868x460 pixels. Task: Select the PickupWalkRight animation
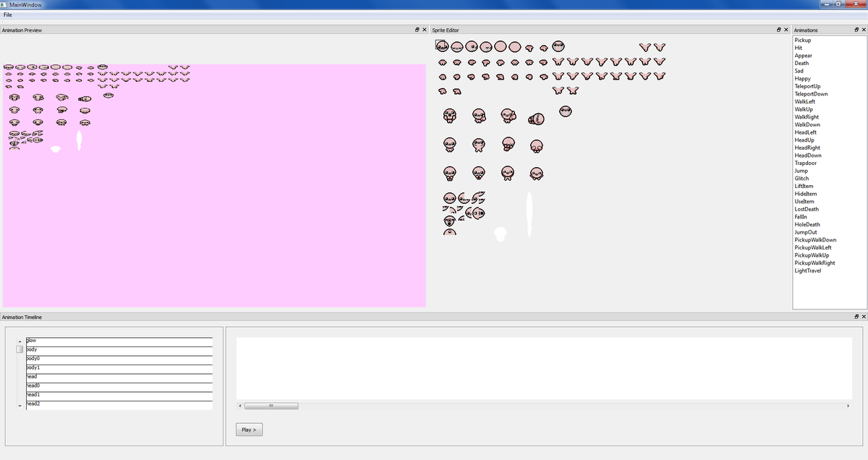click(x=829, y=263)
